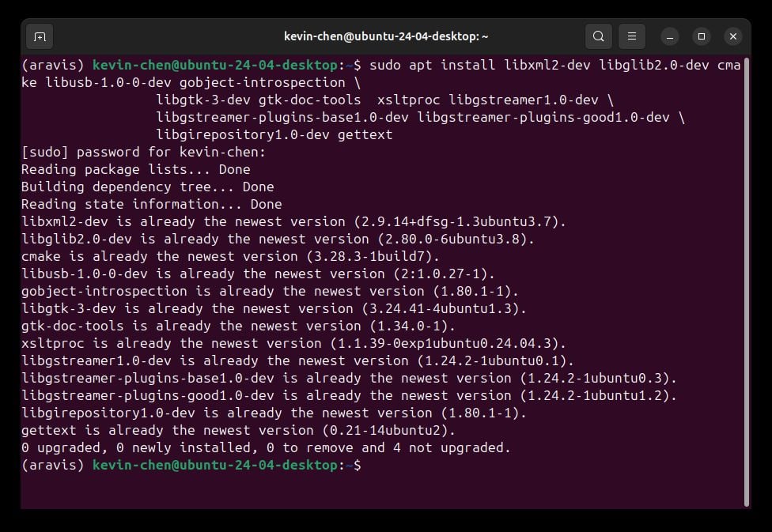Click 'libgtk-3-dev gtk-doc-tools' in the command
Screen dimensions: 772x532
[x=259, y=100]
